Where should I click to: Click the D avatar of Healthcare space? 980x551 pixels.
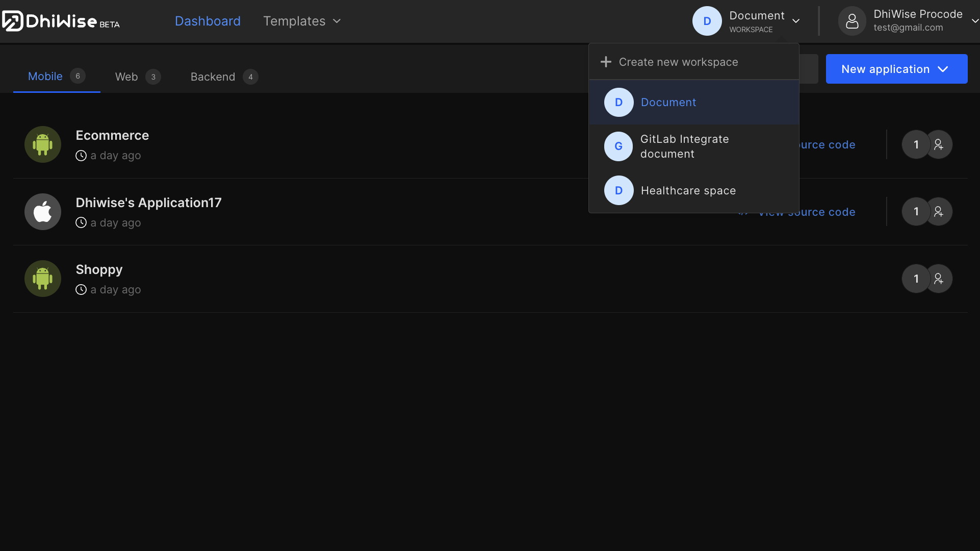(618, 190)
